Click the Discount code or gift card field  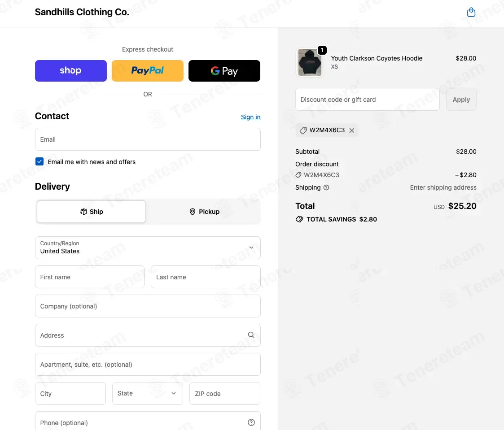368,100
